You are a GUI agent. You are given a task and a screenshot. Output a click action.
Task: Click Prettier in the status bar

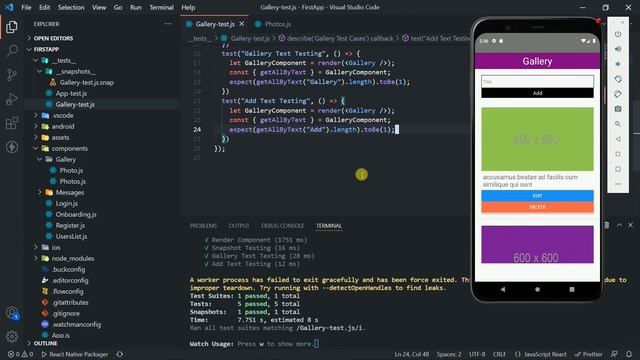point(588,354)
